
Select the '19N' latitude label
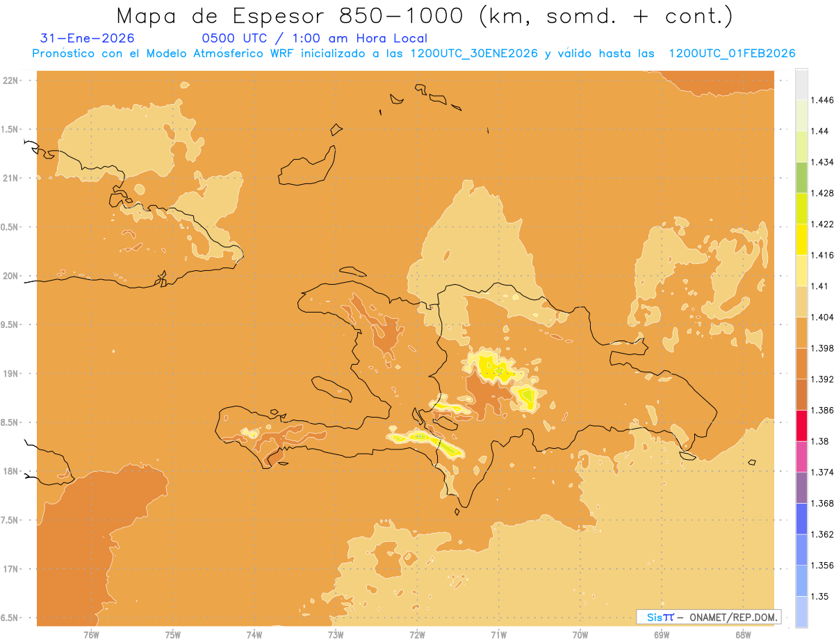[10, 373]
